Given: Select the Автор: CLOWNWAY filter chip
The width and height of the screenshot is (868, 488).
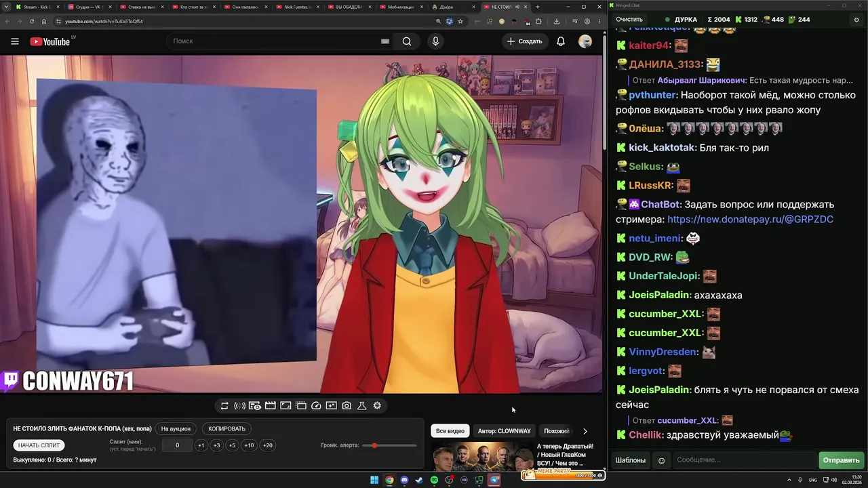Looking at the screenshot, I should click(505, 431).
